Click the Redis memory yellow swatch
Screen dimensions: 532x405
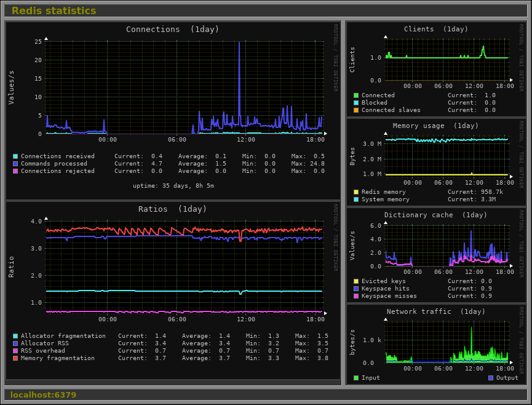pos(356,193)
